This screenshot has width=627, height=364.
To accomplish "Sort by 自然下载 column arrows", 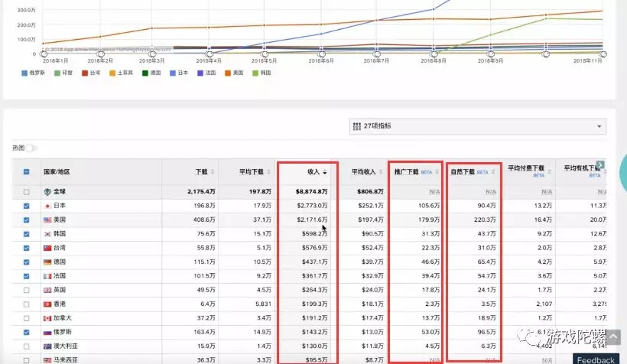I will (x=493, y=172).
